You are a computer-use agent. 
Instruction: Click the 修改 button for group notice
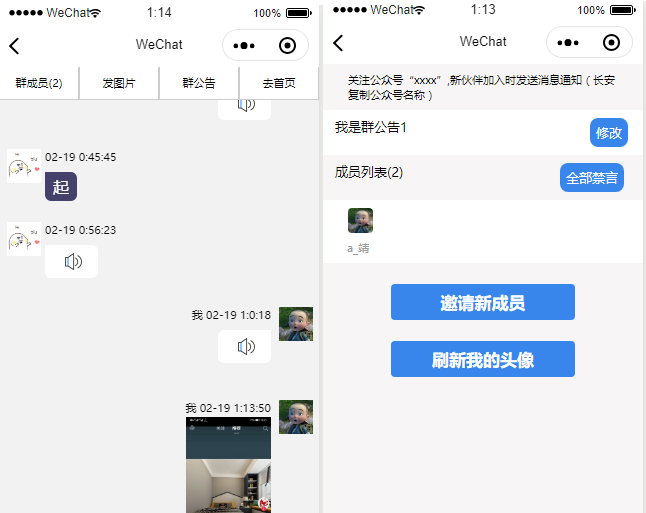click(x=609, y=133)
